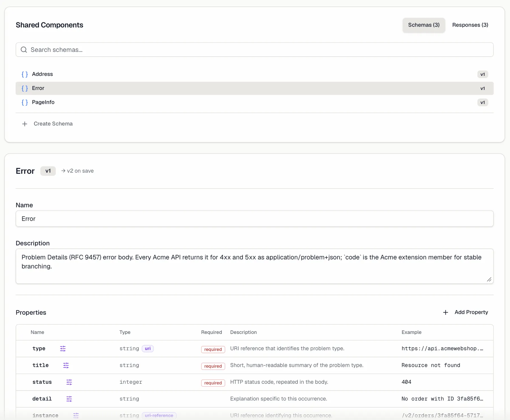Click uri-reference format badge on instance

click(159, 415)
